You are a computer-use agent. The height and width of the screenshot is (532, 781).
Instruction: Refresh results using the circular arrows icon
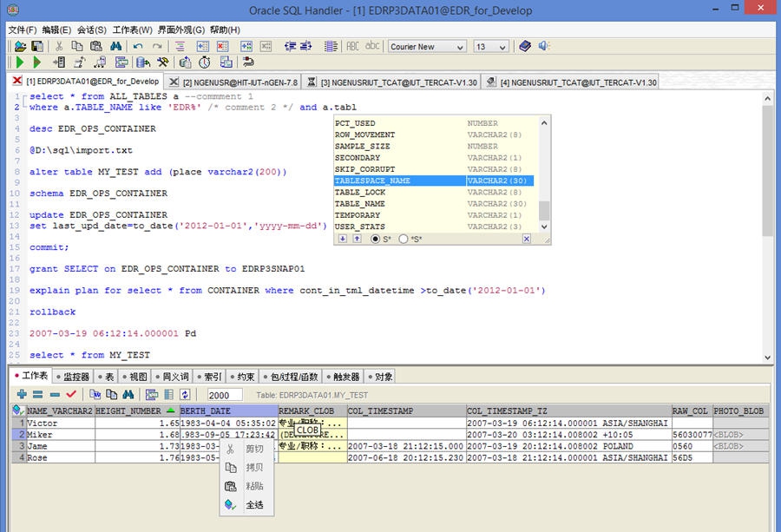(185, 393)
